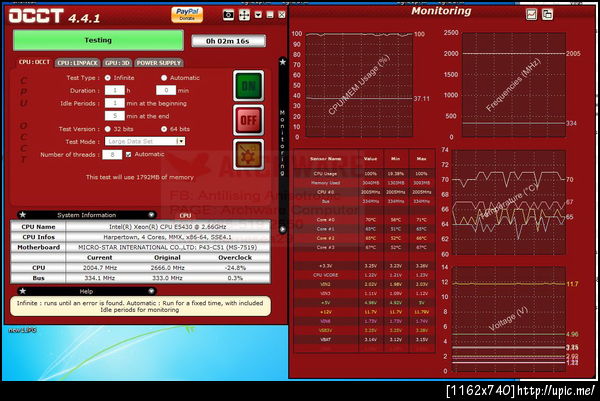Click the star icon on Monitoring sidebar
The width and height of the screenshot is (600, 401).
click(x=282, y=62)
